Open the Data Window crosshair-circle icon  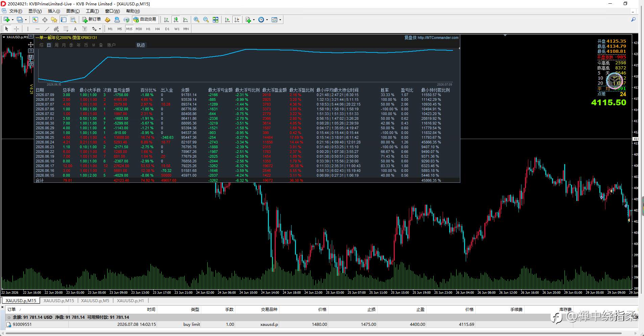pyautogui.click(x=45, y=20)
